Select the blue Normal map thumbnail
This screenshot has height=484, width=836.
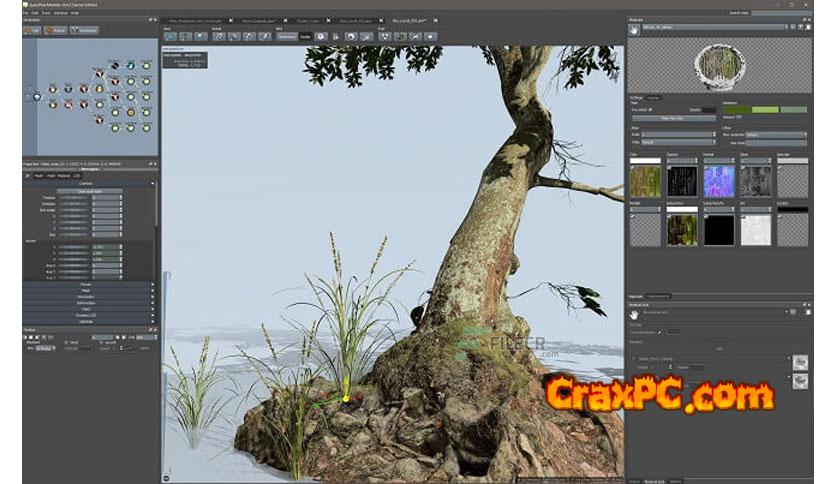(717, 180)
